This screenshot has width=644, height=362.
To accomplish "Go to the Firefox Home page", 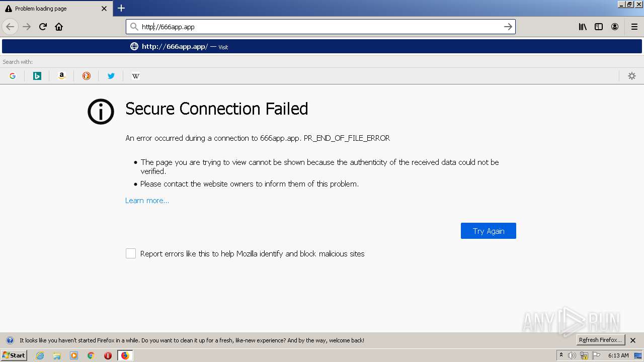I will coord(59,27).
